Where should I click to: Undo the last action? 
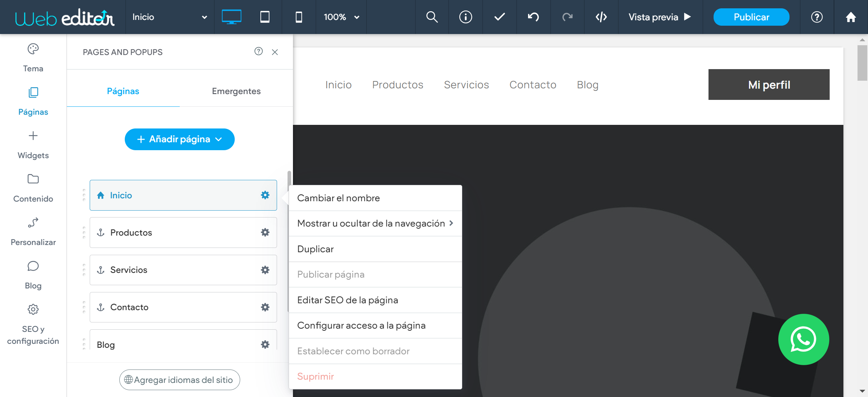tap(533, 17)
